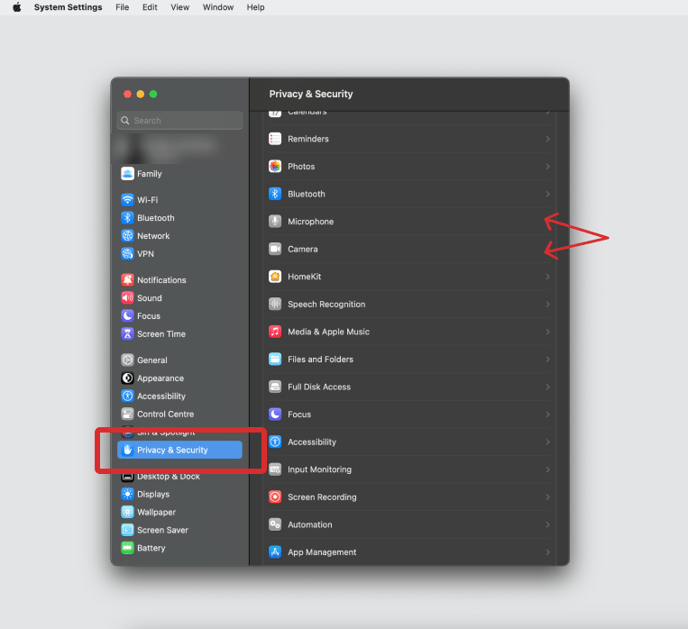This screenshot has height=629, width=688.
Task: Open the Window menu
Action: [x=218, y=7]
